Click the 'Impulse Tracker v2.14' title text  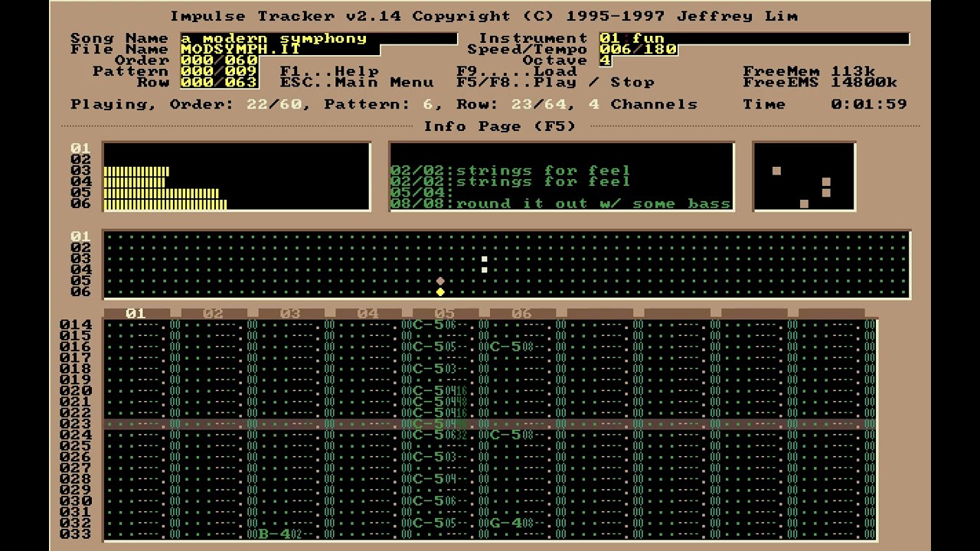tap(285, 16)
